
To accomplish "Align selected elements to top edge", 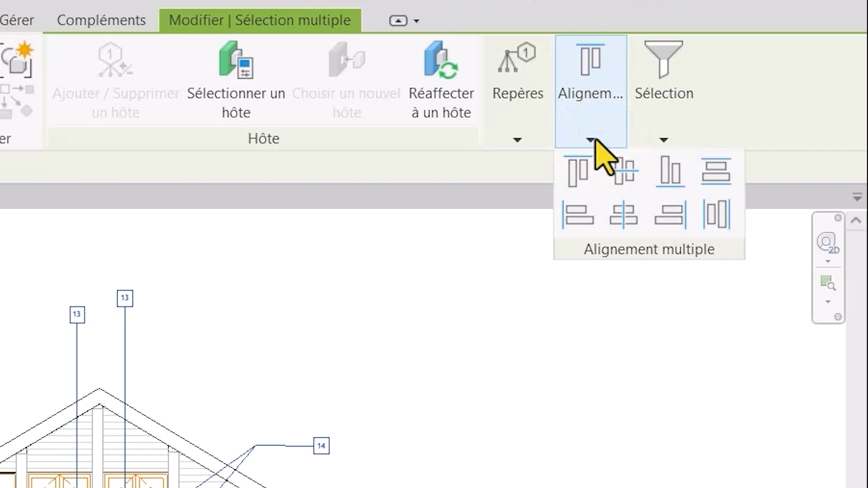I will tap(578, 171).
